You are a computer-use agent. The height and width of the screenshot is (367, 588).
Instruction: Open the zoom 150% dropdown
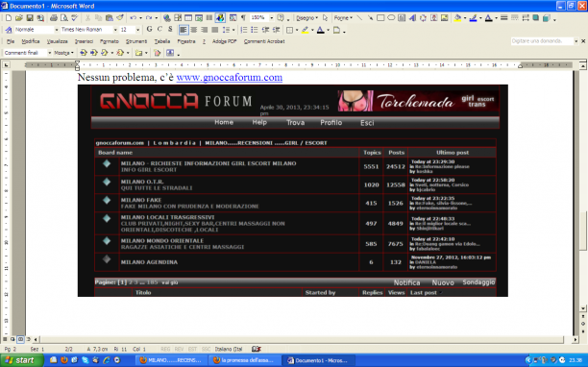tap(272, 17)
